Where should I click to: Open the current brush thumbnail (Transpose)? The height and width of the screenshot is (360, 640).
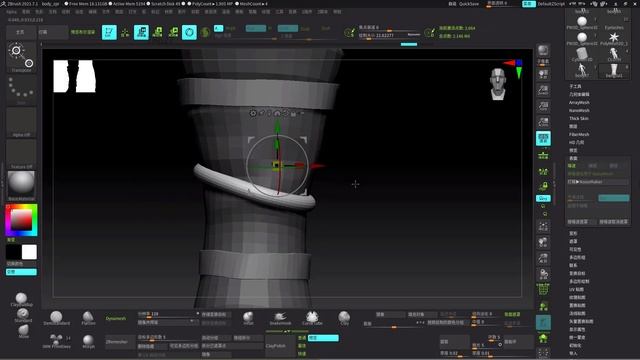pos(21,57)
